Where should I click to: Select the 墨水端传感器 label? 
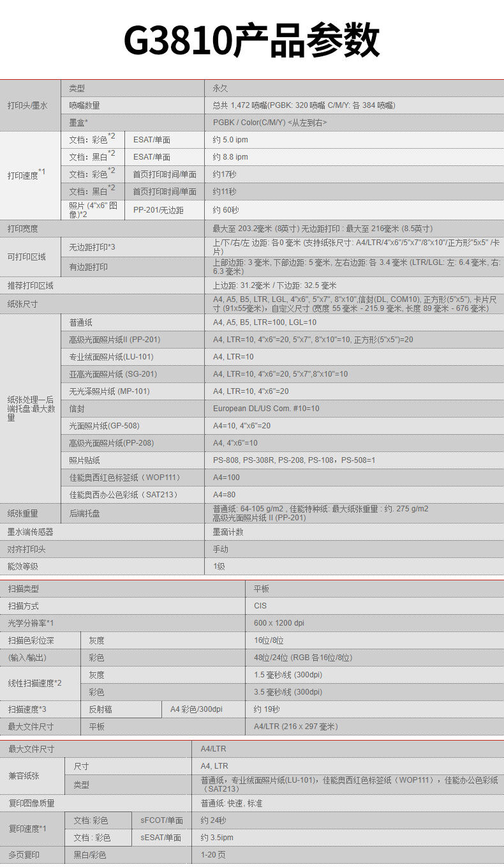click(x=30, y=532)
